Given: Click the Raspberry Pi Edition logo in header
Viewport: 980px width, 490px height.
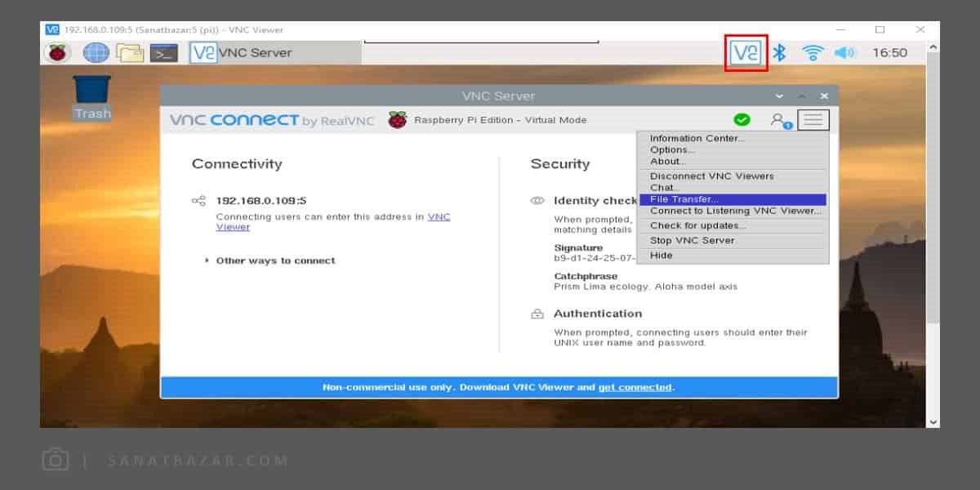Looking at the screenshot, I should [x=397, y=120].
